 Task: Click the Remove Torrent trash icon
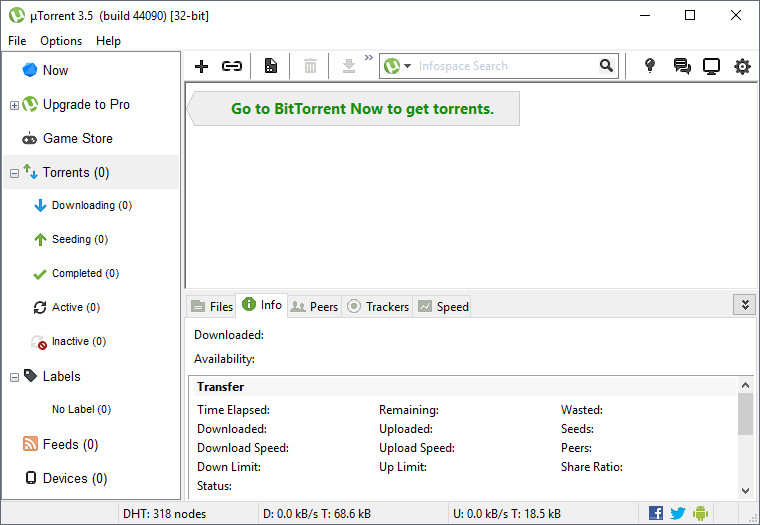(310, 66)
